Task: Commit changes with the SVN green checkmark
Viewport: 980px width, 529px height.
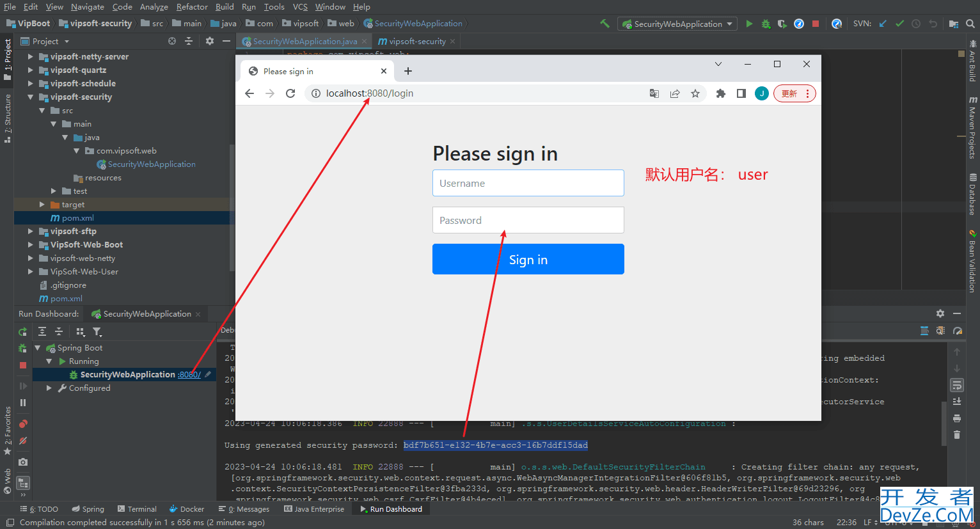Action: [899, 24]
